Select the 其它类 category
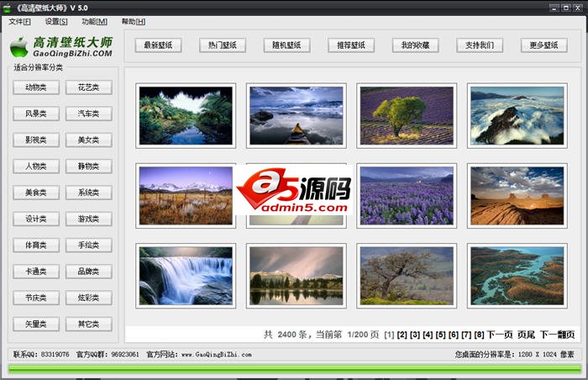 89,324
